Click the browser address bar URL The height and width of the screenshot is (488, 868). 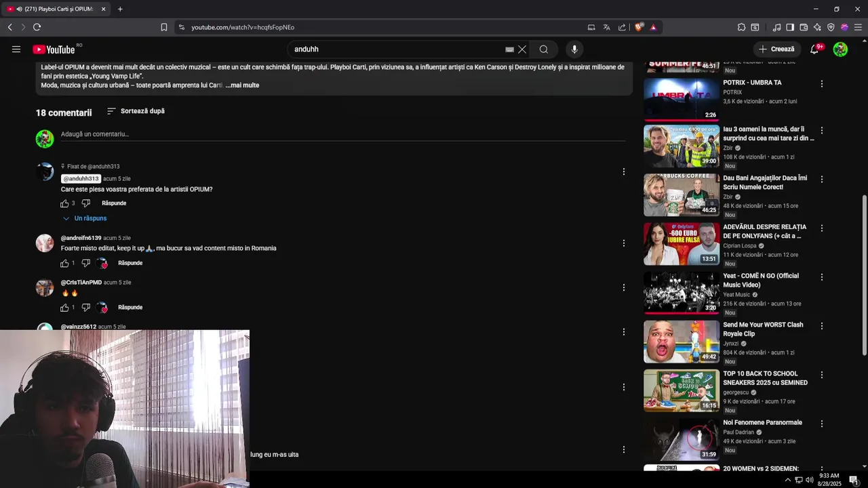pyautogui.click(x=243, y=27)
